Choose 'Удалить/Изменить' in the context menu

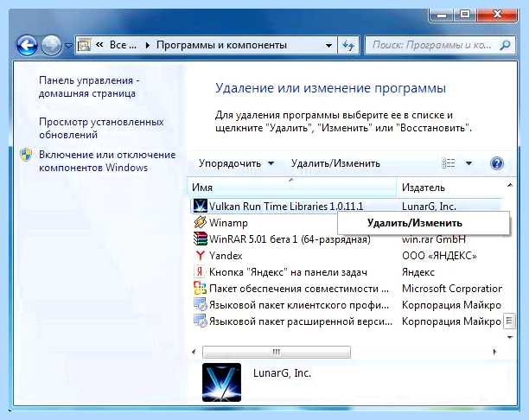[x=424, y=223]
